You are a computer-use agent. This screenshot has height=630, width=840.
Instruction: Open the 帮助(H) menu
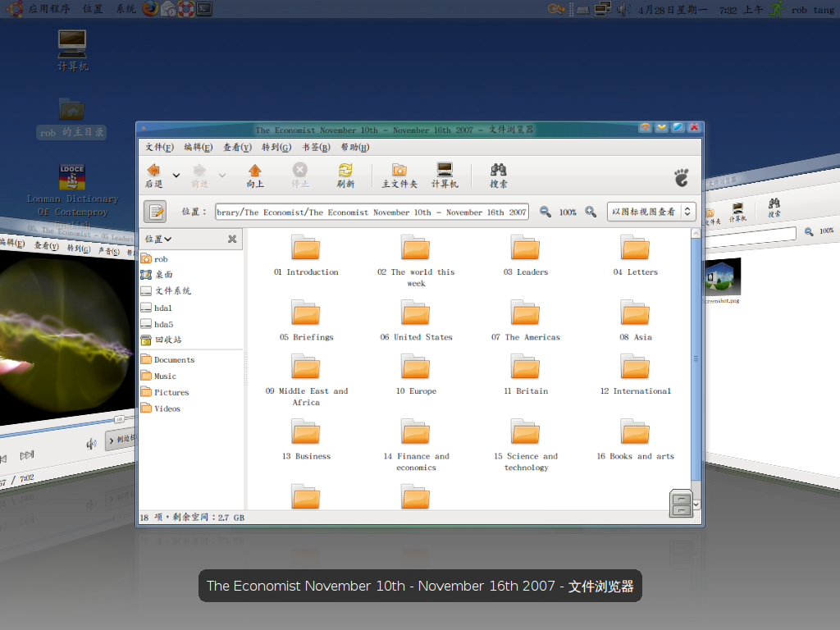tap(355, 148)
